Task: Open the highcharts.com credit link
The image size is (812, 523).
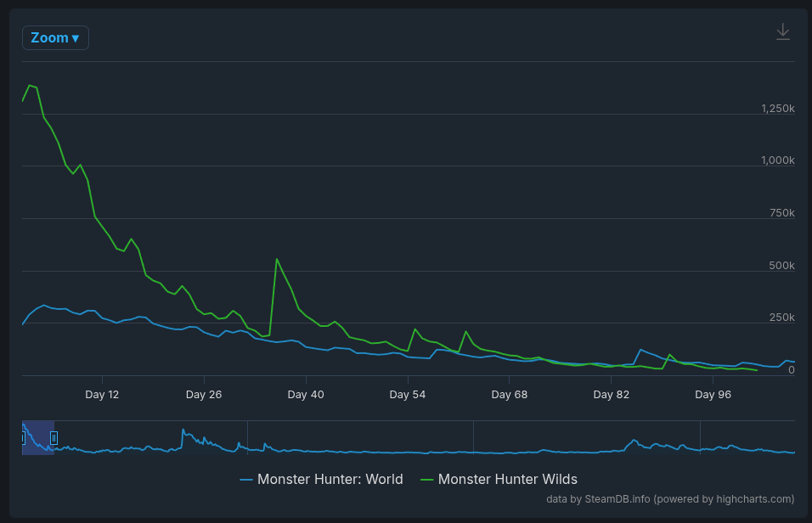Action: point(670,498)
